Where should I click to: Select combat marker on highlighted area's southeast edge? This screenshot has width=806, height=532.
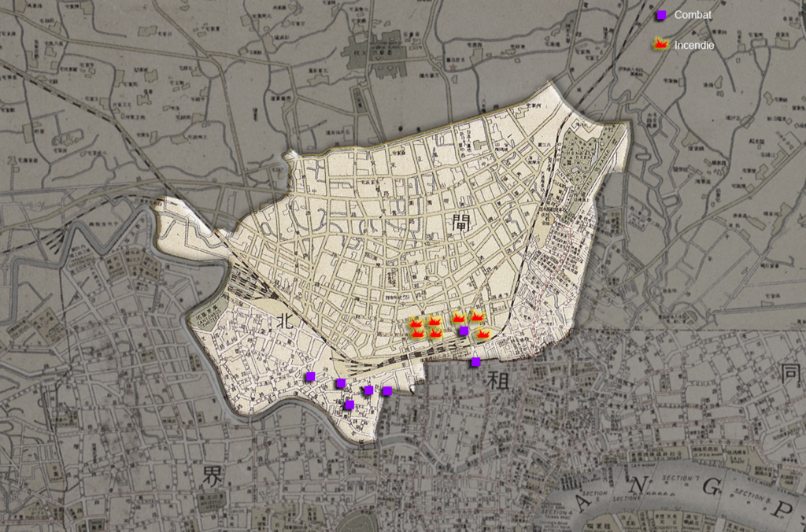386,391
